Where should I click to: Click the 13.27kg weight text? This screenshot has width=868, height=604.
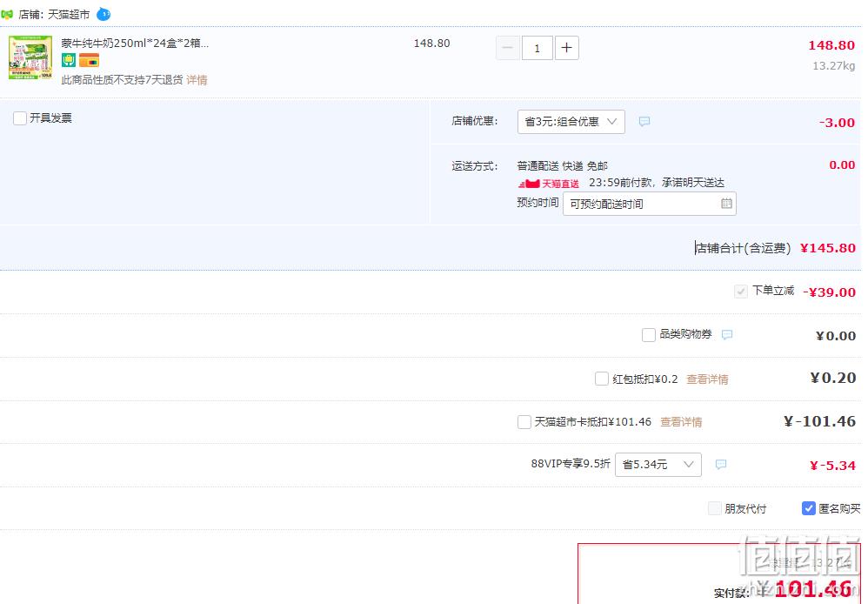pyautogui.click(x=834, y=66)
